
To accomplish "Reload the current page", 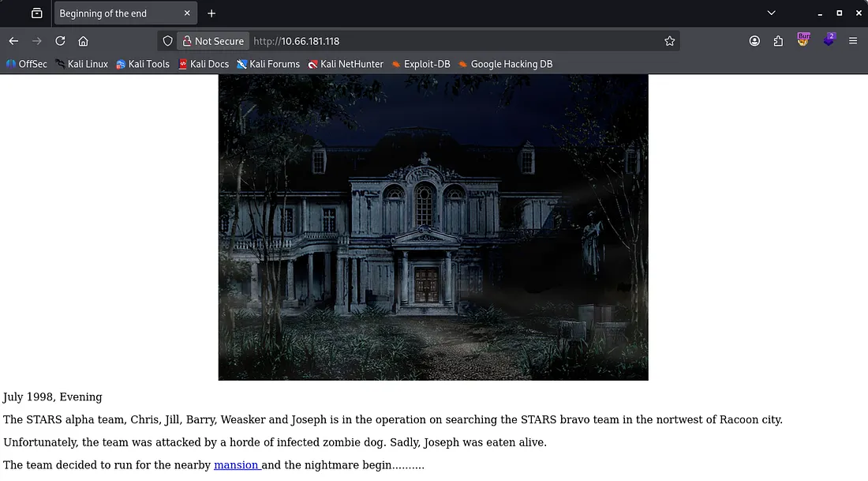I will point(60,41).
